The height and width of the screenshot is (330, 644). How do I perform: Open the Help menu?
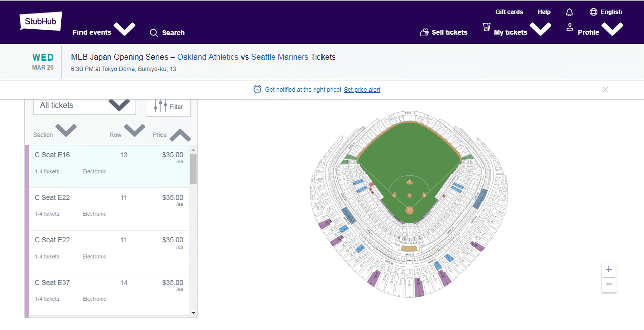point(544,12)
